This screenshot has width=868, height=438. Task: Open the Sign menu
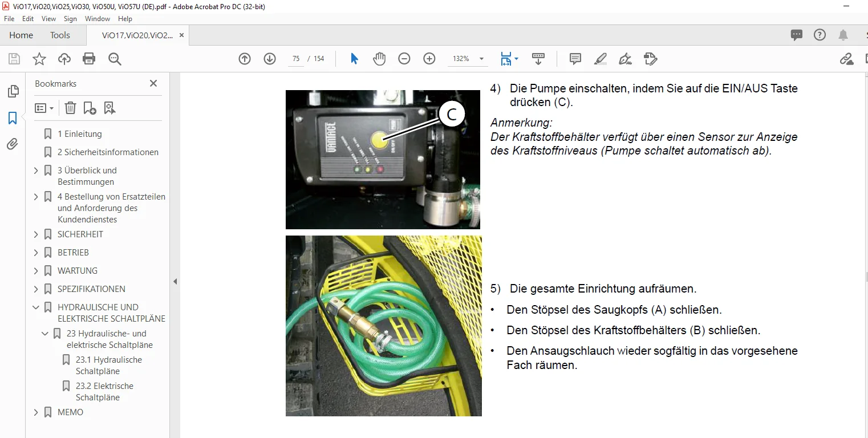point(70,19)
